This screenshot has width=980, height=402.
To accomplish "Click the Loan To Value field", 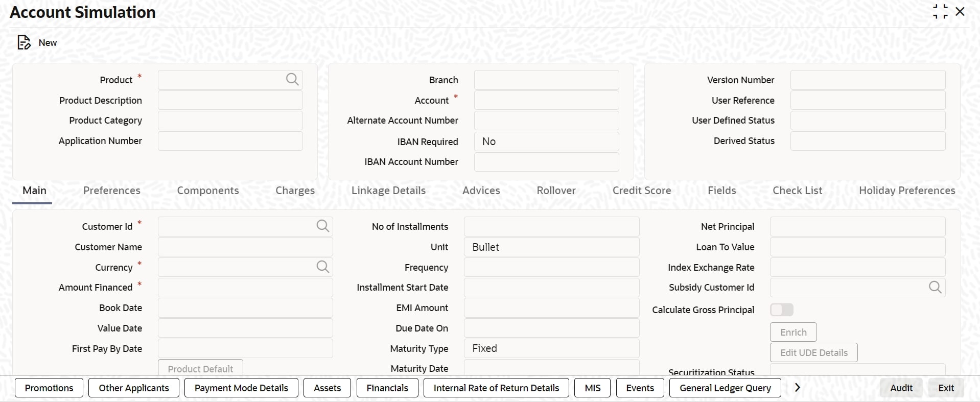I will (858, 247).
